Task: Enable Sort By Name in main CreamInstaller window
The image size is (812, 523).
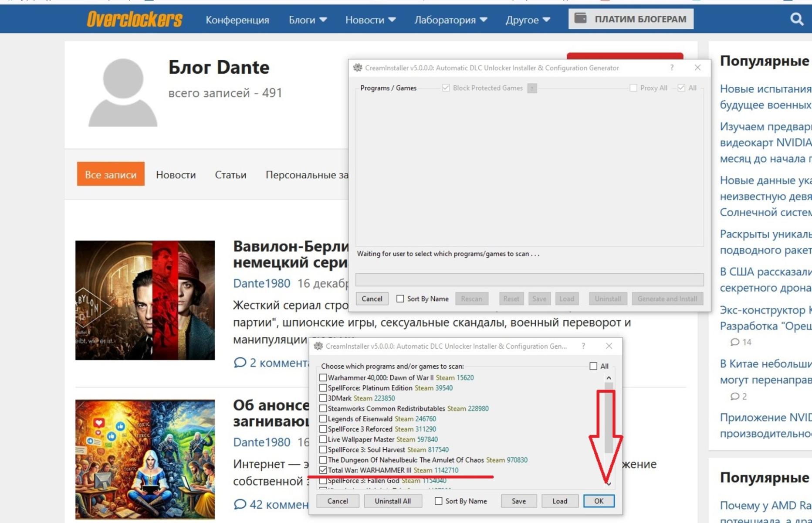Action: (x=400, y=299)
